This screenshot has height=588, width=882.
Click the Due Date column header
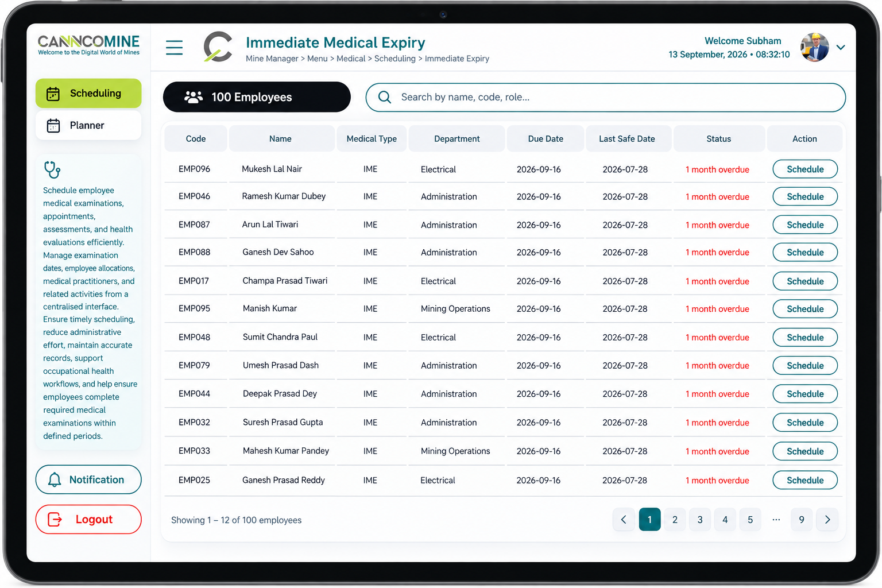[x=546, y=139]
